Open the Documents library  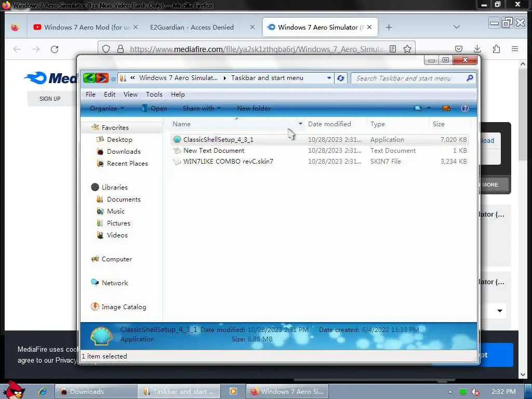124,199
